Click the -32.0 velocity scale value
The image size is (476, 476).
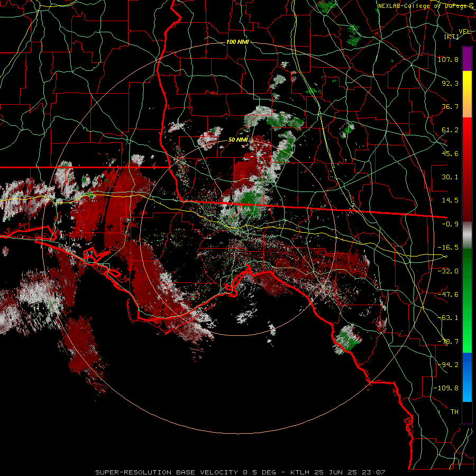448,271
